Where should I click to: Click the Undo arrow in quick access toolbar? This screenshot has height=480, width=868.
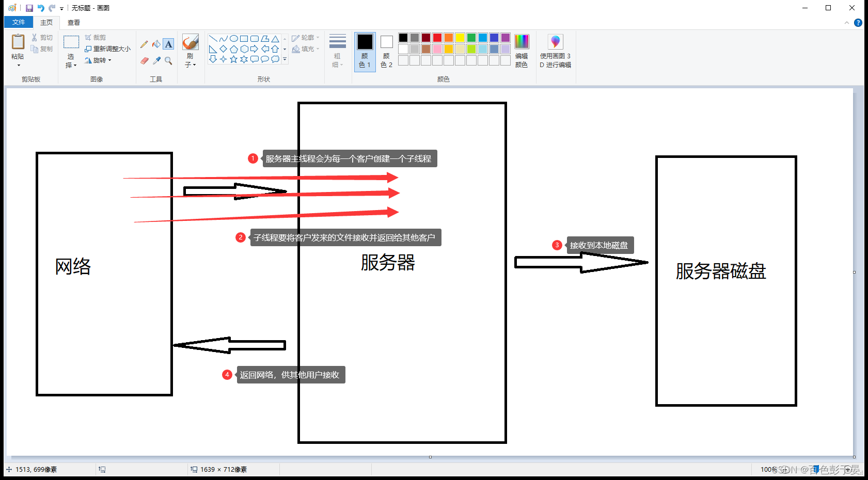(41, 8)
